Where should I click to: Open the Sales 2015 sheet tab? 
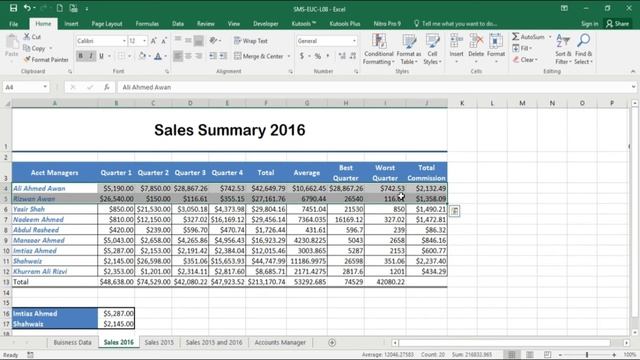tap(159, 342)
